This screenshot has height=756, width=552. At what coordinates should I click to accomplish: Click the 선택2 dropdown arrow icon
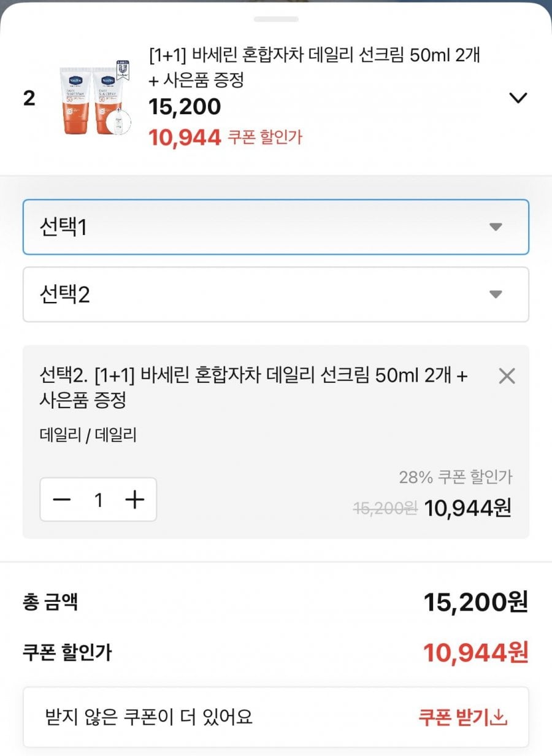pyautogui.click(x=496, y=295)
